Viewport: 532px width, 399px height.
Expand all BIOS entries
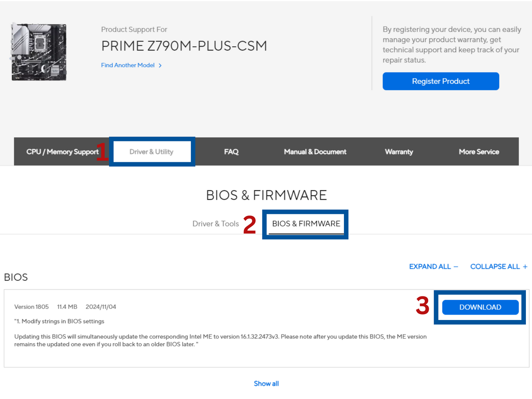pos(430,267)
